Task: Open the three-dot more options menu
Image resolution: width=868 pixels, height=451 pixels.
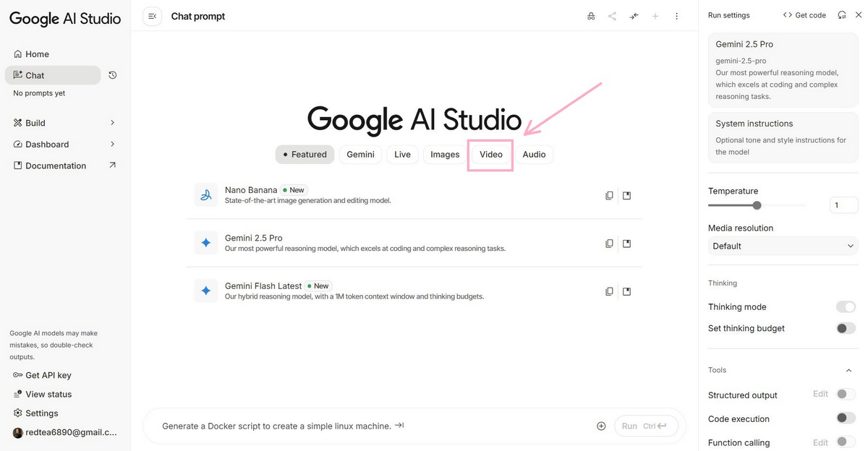Action: [676, 16]
